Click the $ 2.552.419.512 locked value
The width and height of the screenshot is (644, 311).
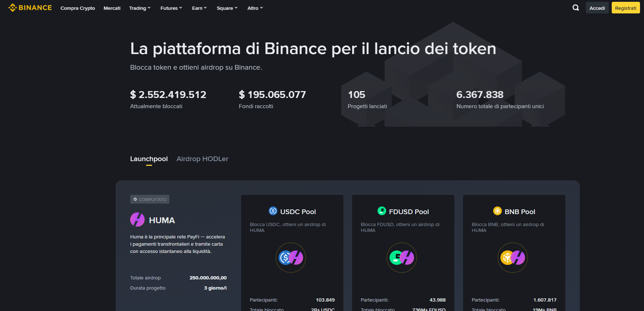pyautogui.click(x=168, y=95)
